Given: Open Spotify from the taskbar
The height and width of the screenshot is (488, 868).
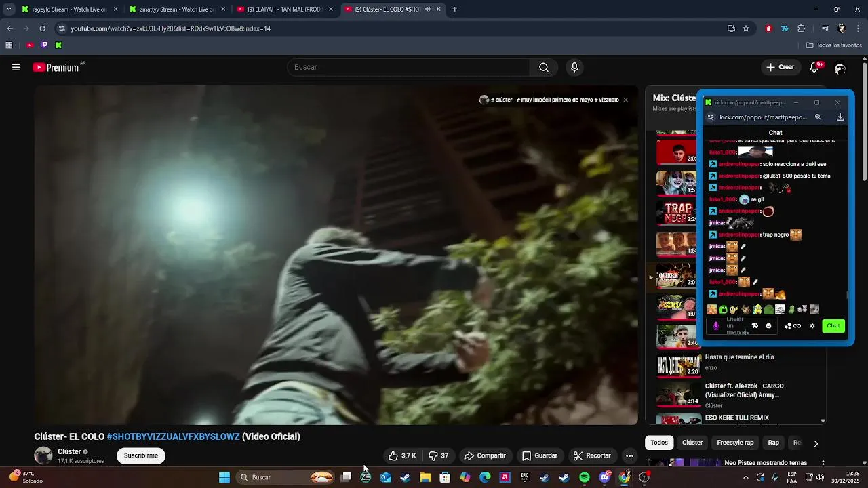Looking at the screenshot, I should point(585,477).
